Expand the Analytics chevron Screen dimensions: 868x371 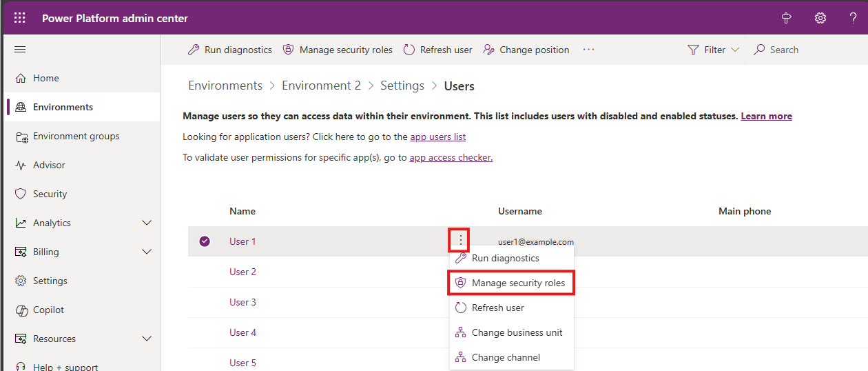147,223
